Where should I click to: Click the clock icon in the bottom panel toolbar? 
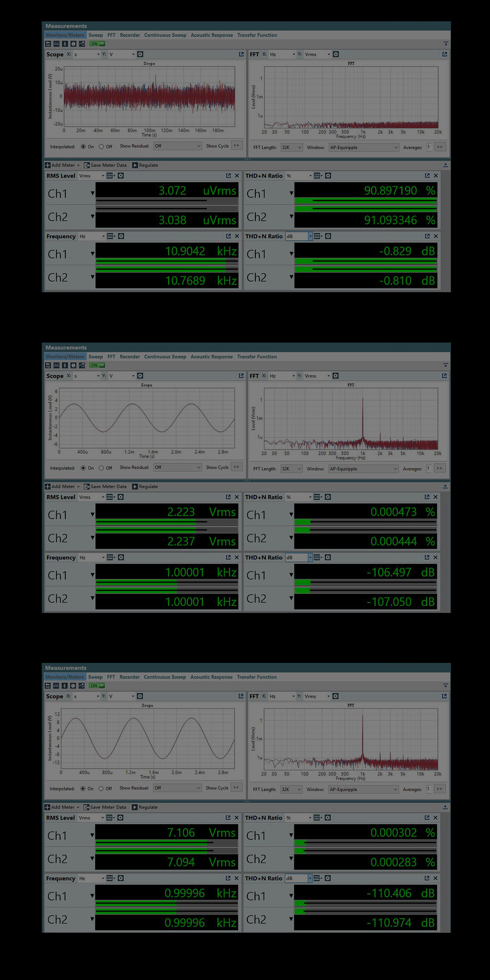tap(73, 686)
